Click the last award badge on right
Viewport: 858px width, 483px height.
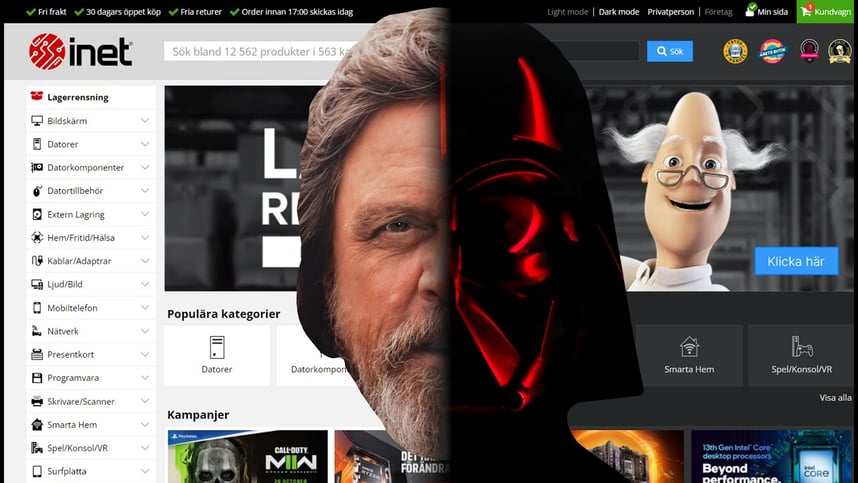pos(839,51)
